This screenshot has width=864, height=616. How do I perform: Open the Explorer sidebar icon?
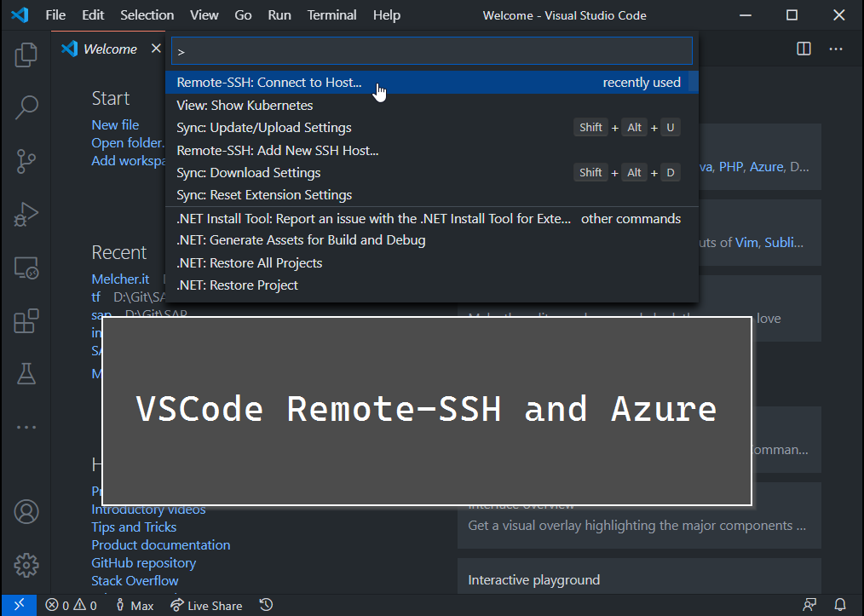click(26, 55)
